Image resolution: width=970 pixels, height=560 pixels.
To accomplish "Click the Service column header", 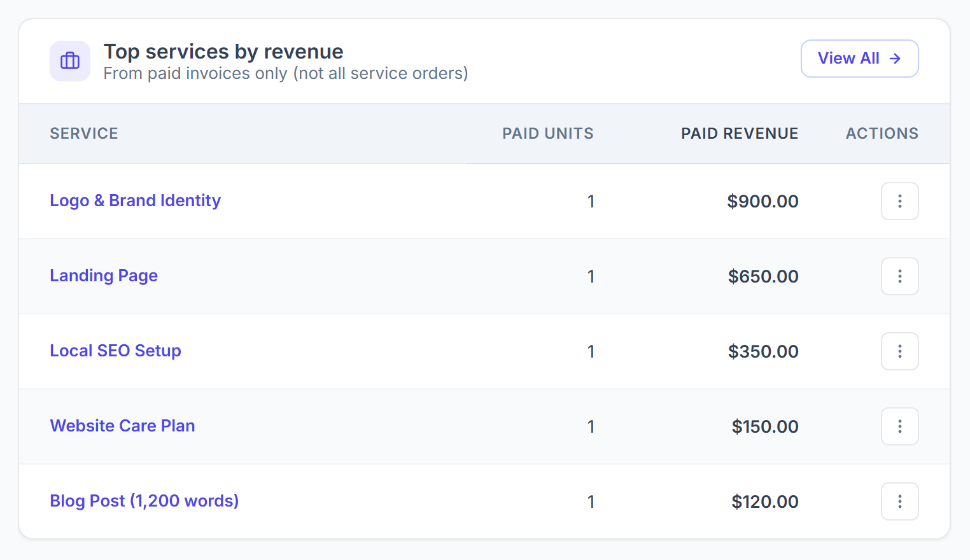I will (x=84, y=134).
